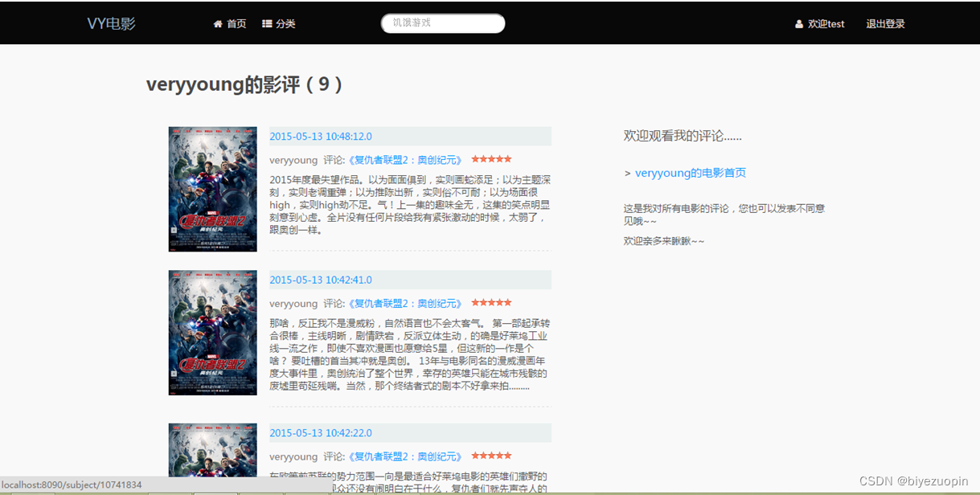Image resolution: width=980 pixels, height=495 pixels.
Task: Open 复仇者联盟2 link in the 10:42:22.0 review
Action: point(405,456)
